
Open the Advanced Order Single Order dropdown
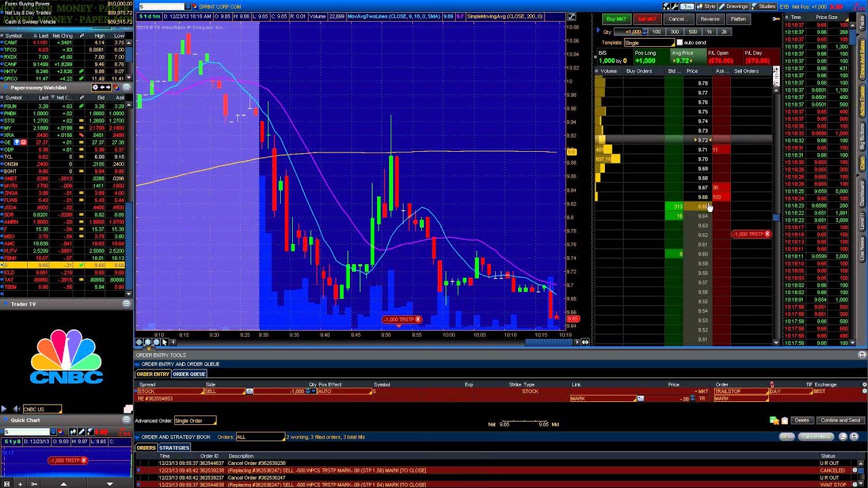(195, 421)
